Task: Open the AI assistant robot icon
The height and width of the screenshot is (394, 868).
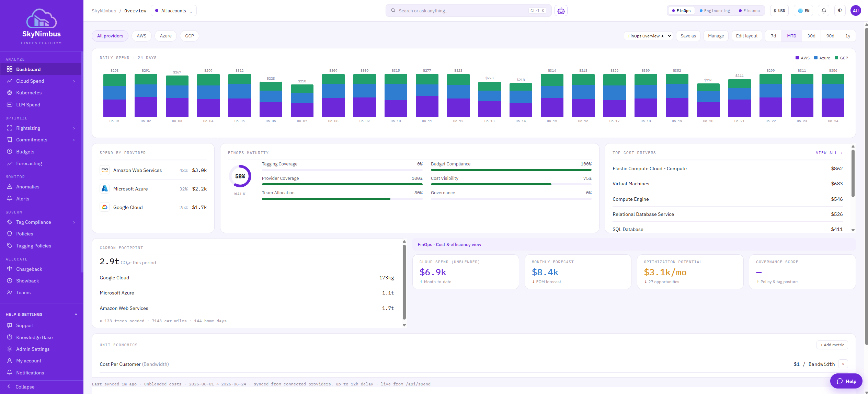Action: [561, 11]
